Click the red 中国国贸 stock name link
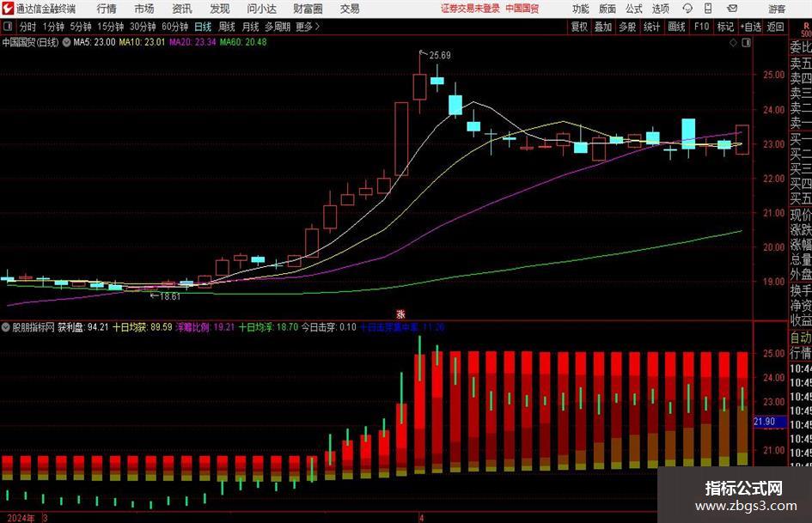This screenshot has width=812, height=523. 522,9
